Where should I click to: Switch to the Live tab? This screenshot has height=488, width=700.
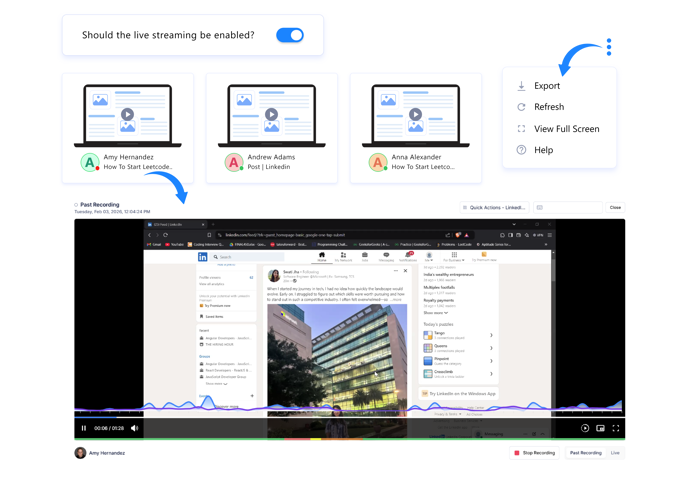[x=615, y=453]
